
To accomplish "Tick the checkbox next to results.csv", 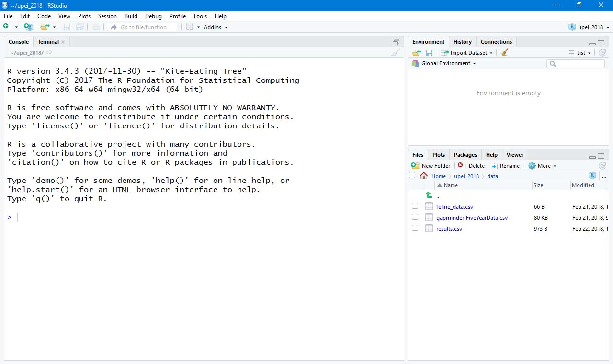I will tap(415, 228).
